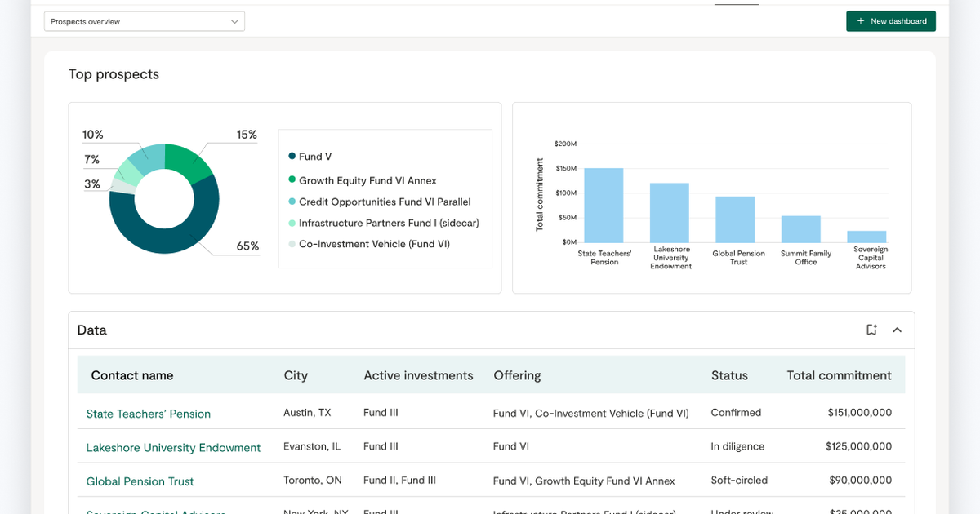Click Infrastructure Partners Fund I (sidecar) legend label
980x514 pixels.
coord(389,223)
